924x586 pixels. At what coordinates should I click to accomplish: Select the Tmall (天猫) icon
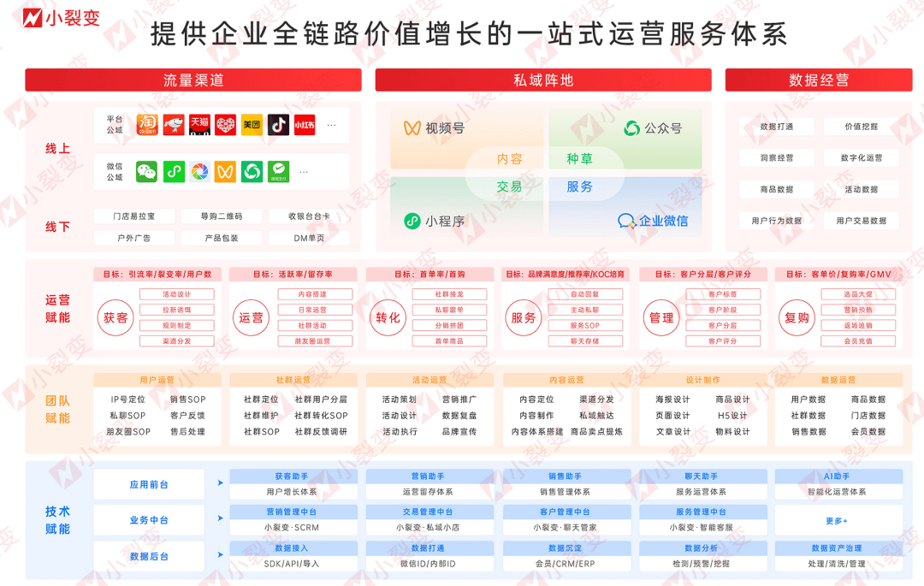tap(199, 125)
